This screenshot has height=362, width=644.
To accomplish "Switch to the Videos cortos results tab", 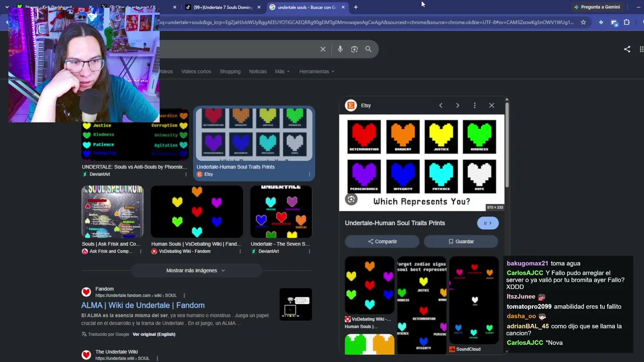I will [196, 71].
